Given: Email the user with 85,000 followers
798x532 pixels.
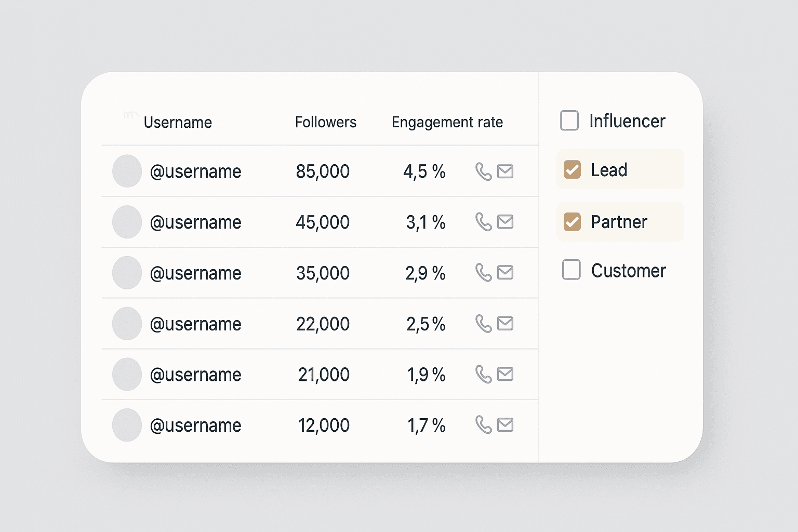Looking at the screenshot, I should [x=505, y=171].
